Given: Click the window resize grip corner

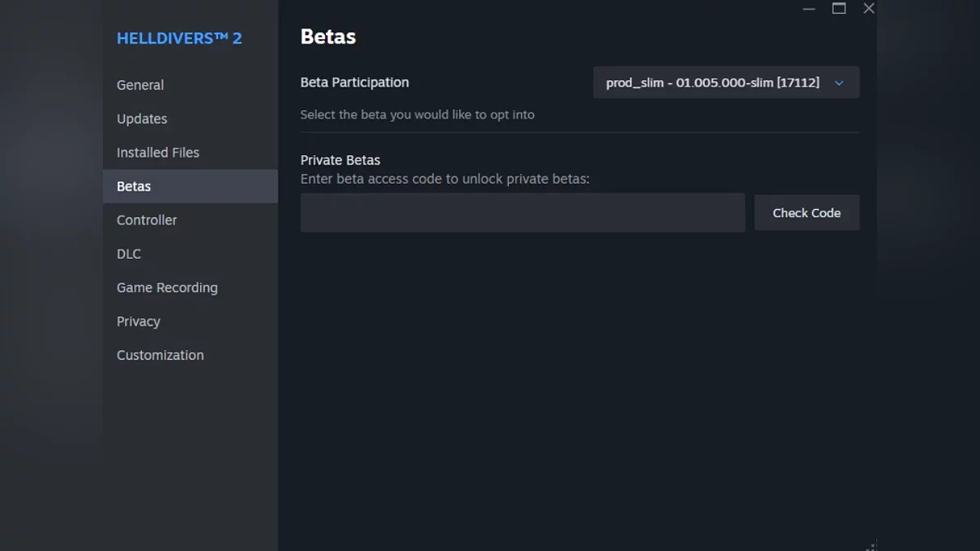Looking at the screenshot, I should 871,546.
